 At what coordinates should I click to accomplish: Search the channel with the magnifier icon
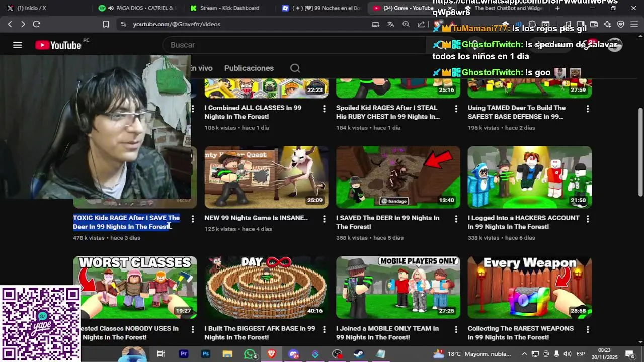295,68
